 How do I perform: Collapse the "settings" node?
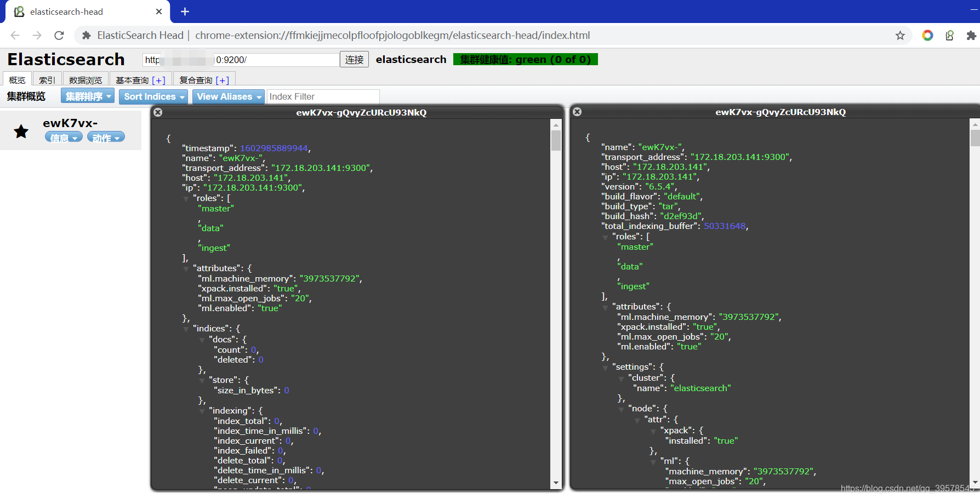coord(605,368)
